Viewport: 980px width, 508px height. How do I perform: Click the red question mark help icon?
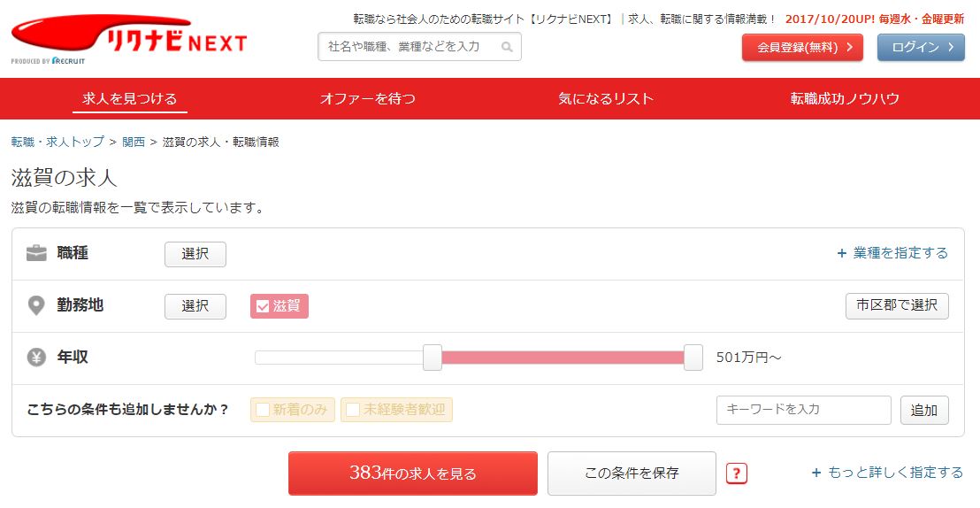(x=736, y=473)
